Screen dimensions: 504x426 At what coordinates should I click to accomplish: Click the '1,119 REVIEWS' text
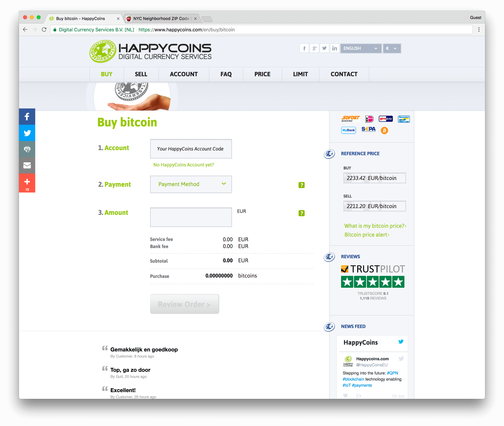coord(373,298)
